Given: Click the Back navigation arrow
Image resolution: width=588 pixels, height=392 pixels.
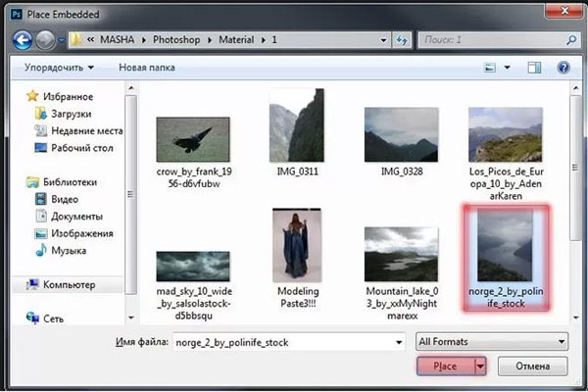Looking at the screenshot, I should 23,40.
